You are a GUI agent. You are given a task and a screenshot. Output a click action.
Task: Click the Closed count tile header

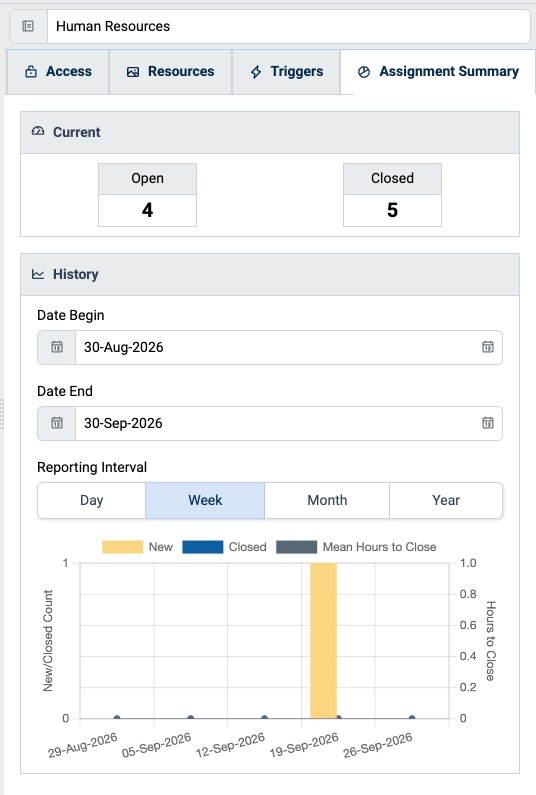point(392,178)
